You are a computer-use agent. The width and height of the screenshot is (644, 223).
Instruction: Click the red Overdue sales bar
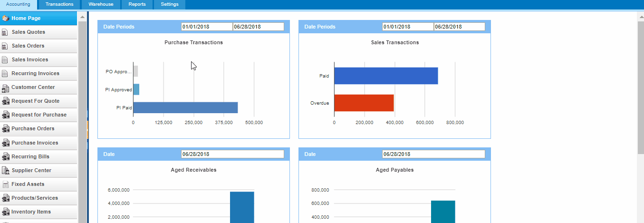[x=364, y=103]
